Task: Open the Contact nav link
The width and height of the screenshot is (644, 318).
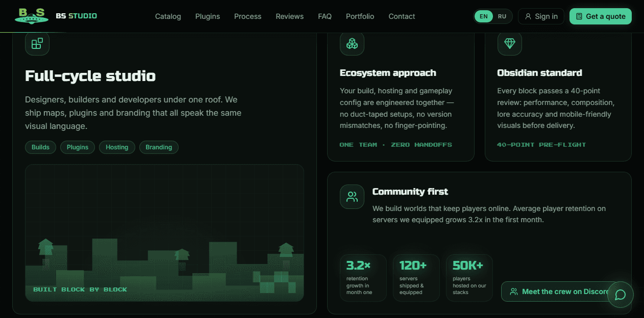Action: pos(402,16)
